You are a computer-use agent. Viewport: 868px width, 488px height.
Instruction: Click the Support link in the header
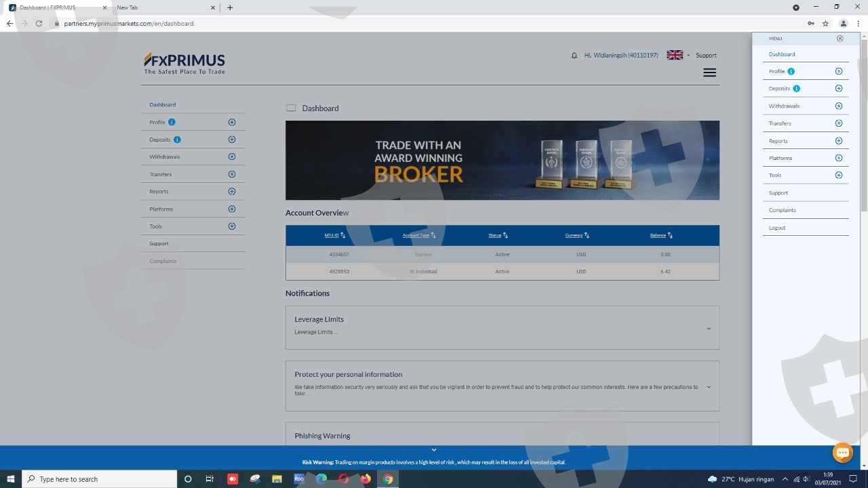pyautogui.click(x=706, y=56)
